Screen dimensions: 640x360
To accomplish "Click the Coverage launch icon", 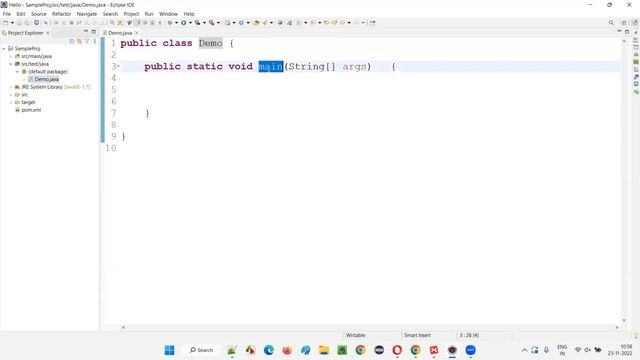I will [x=198, y=23].
